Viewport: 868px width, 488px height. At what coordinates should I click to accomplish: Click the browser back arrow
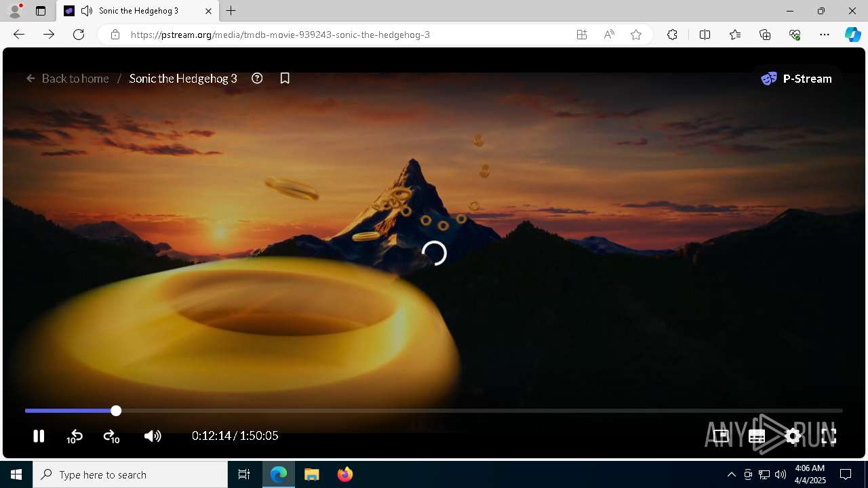point(19,35)
